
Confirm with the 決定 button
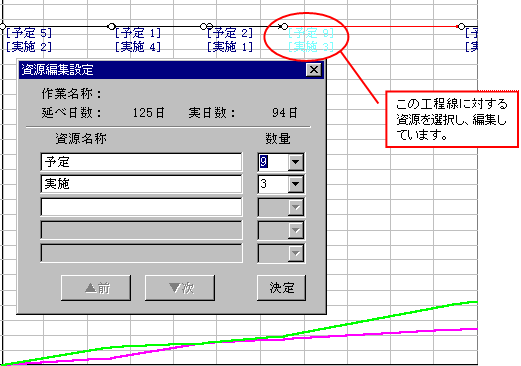[281, 288]
